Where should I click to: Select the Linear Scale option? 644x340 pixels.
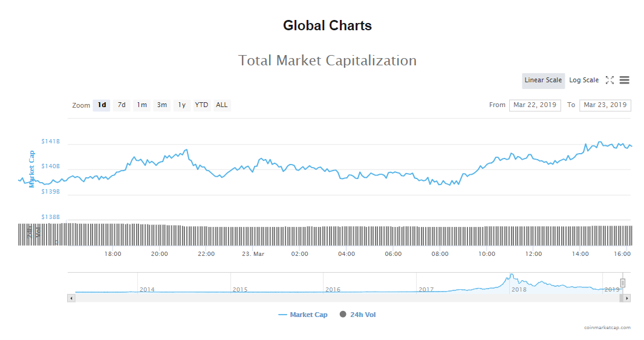click(x=543, y=80)
